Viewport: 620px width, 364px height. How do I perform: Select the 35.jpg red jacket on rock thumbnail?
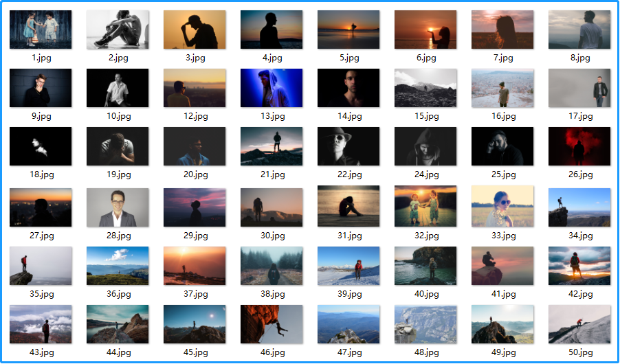41,266
